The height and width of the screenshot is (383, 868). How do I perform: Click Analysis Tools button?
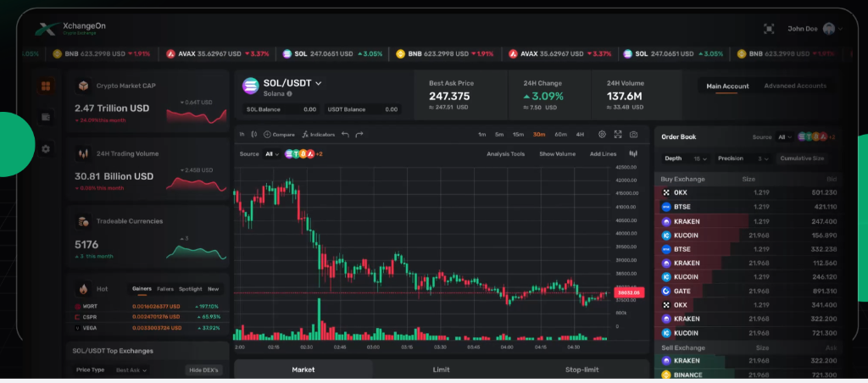(505, 154)
